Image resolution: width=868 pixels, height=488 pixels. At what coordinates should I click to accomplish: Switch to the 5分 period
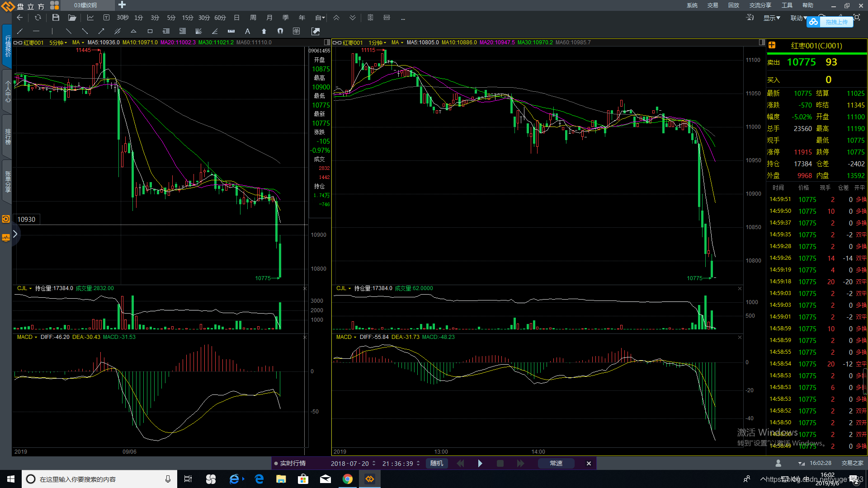coord(171,18)
